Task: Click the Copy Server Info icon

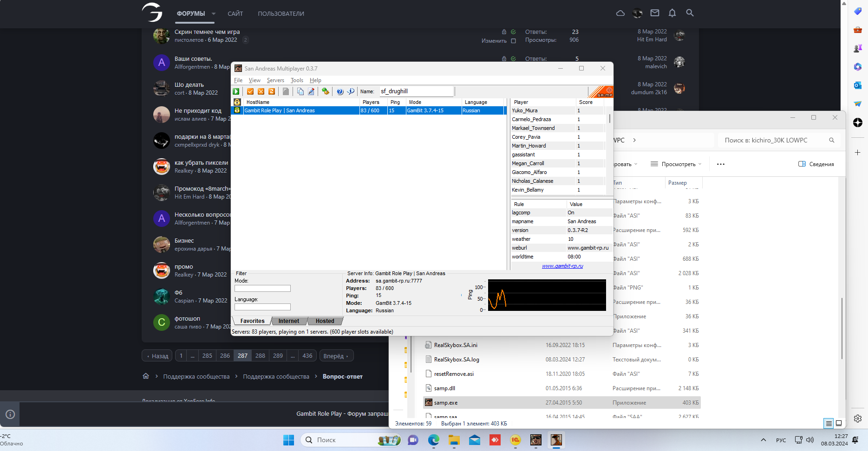Action: pos(300,91)
